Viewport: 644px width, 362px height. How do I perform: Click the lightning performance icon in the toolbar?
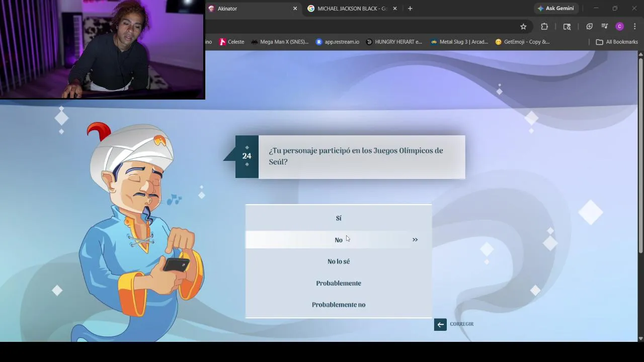589,27
